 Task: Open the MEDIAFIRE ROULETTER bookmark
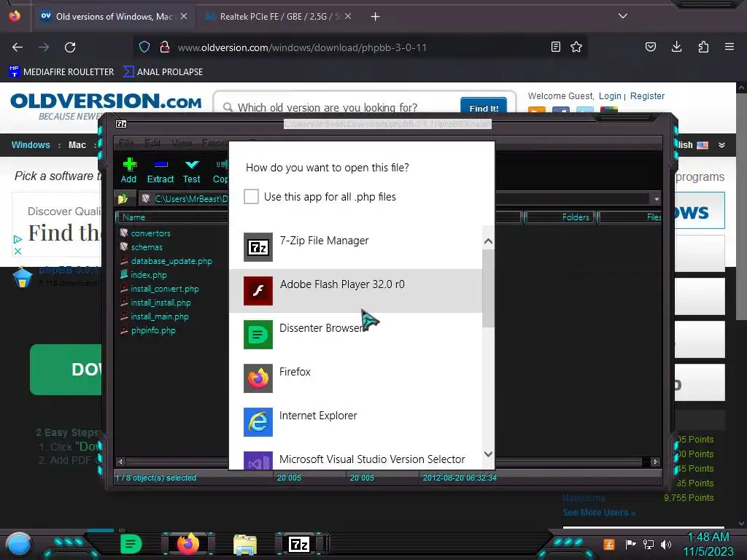pos(61,72)
